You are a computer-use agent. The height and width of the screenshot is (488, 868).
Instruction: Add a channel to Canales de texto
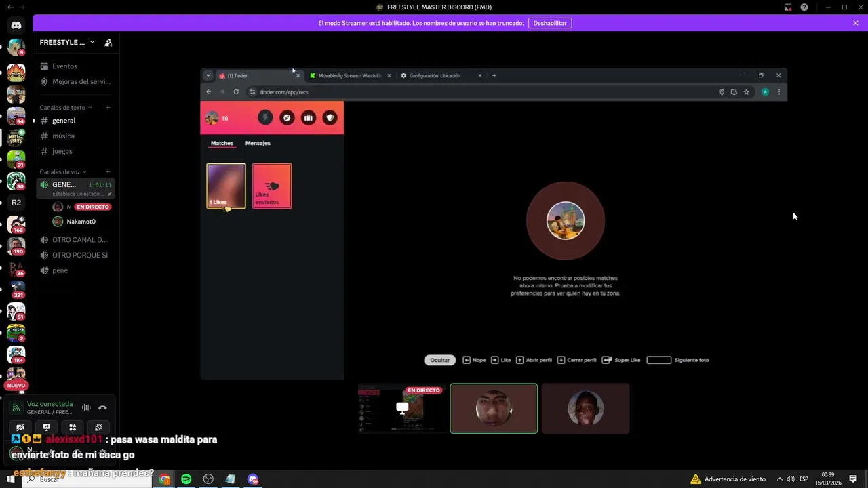[108, 108]
